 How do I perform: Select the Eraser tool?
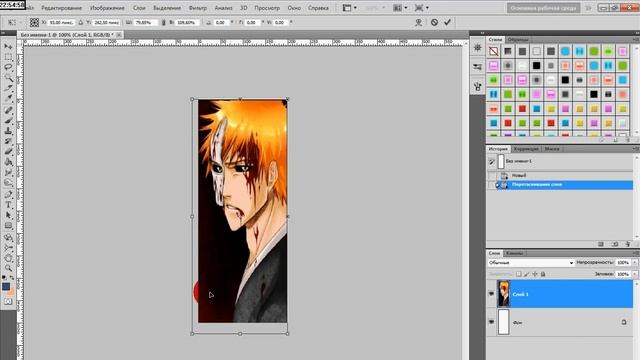click(x=8, y=152)
